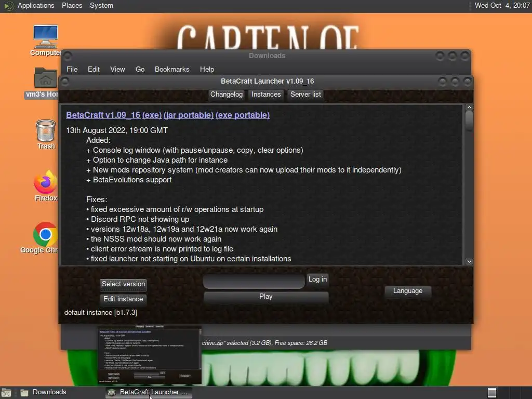Launch Firefox from the desktop
Image resolution: width=532 pixels, height=399 pixels.
(46, 186)
